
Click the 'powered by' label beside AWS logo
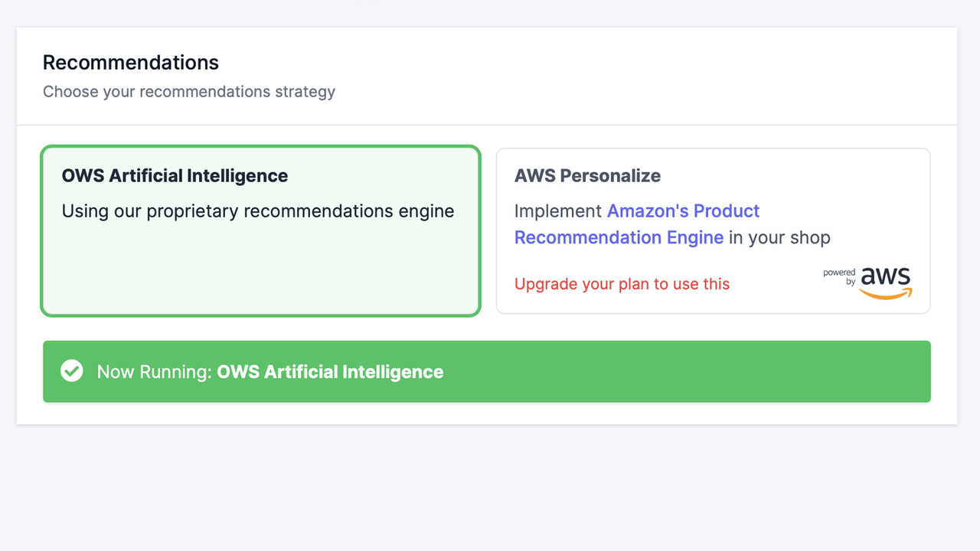838,277
